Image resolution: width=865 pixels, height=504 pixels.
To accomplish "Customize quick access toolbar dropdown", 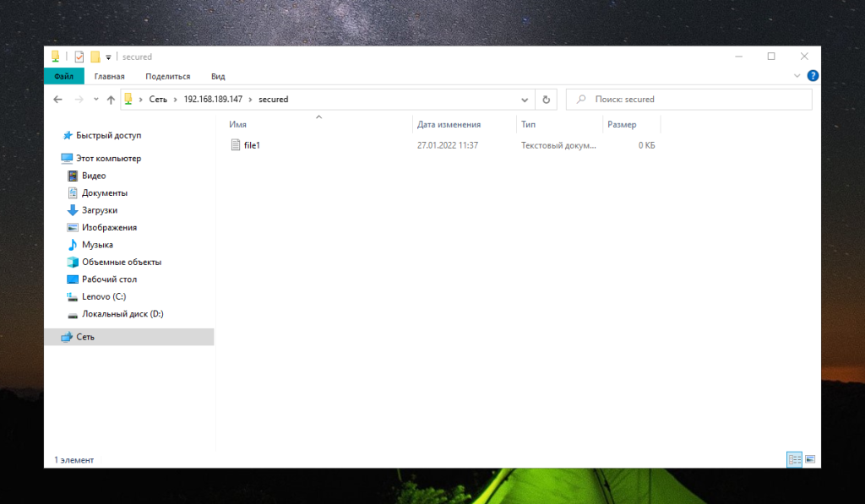I will tap(108, 57).
